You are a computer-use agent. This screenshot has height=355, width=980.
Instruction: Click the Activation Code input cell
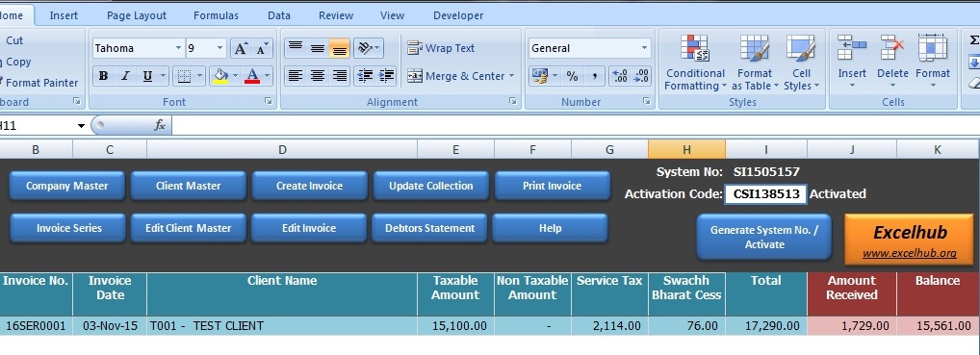pos(766,193)
